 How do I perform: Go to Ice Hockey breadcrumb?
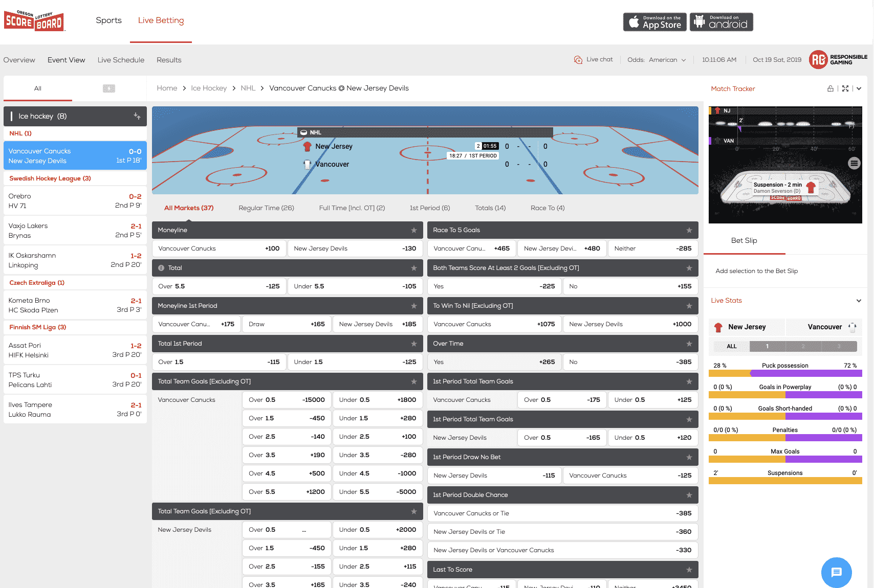[209, 88]
